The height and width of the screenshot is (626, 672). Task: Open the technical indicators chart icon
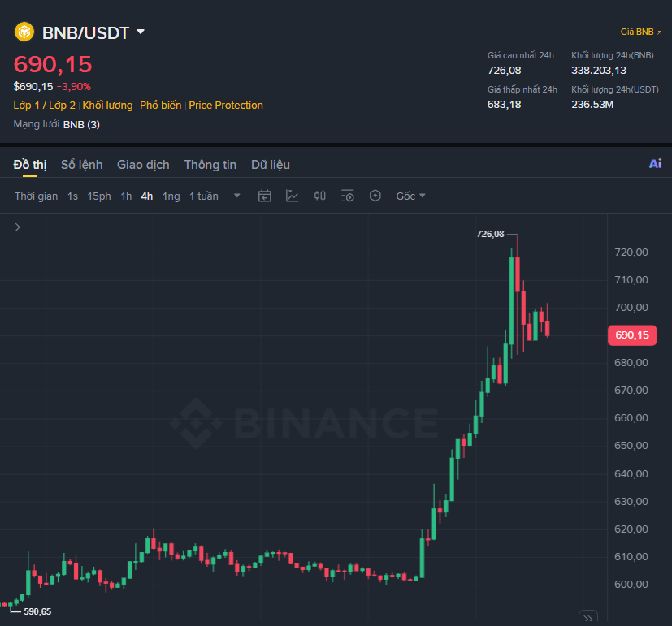point(293,196)
